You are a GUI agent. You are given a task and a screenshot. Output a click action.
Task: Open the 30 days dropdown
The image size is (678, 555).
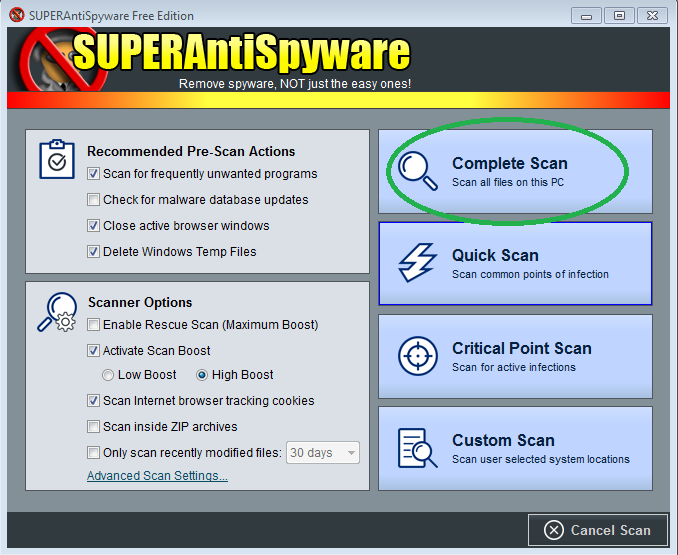tap(323, 453)
